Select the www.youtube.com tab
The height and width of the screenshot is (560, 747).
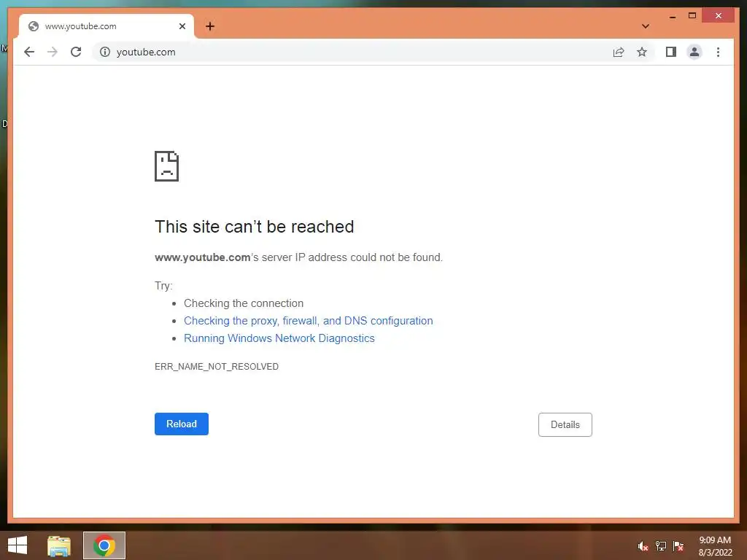[x=107, y=26]
